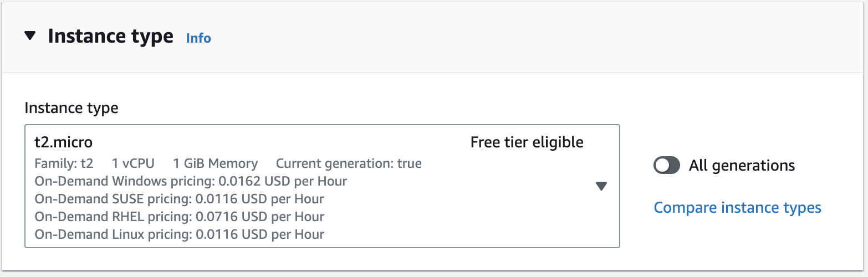Select the On-Demand Windows pricing line
The width and height of the screenshot is (868, 277).
(191, 181)
